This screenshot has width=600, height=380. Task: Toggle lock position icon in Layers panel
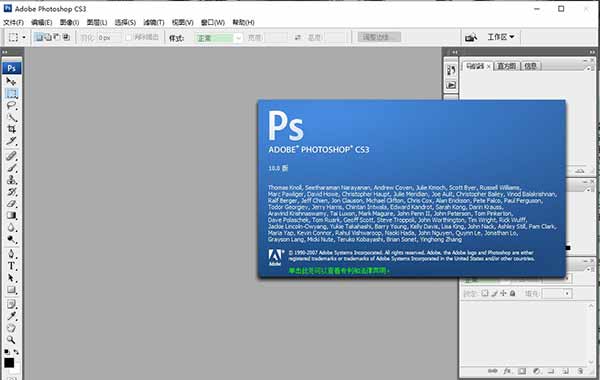503,294
